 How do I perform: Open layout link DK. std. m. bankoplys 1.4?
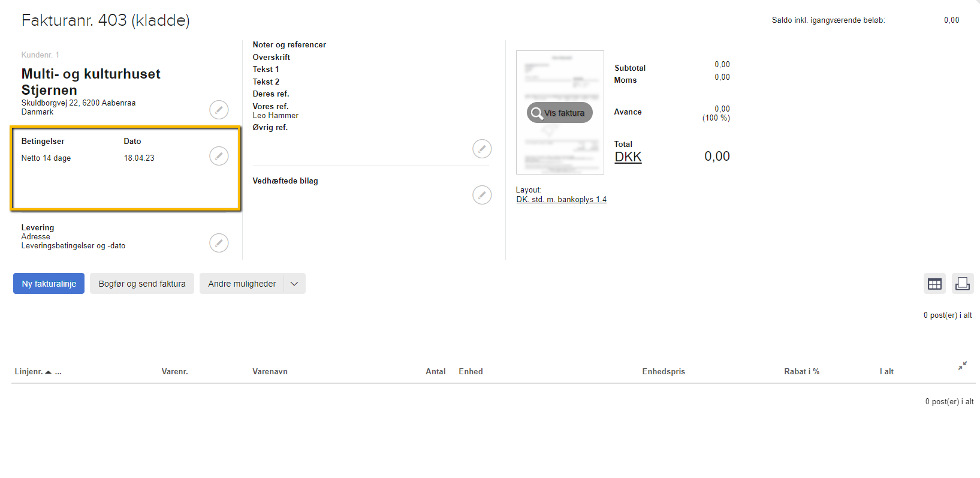click(x=562, y=200)
